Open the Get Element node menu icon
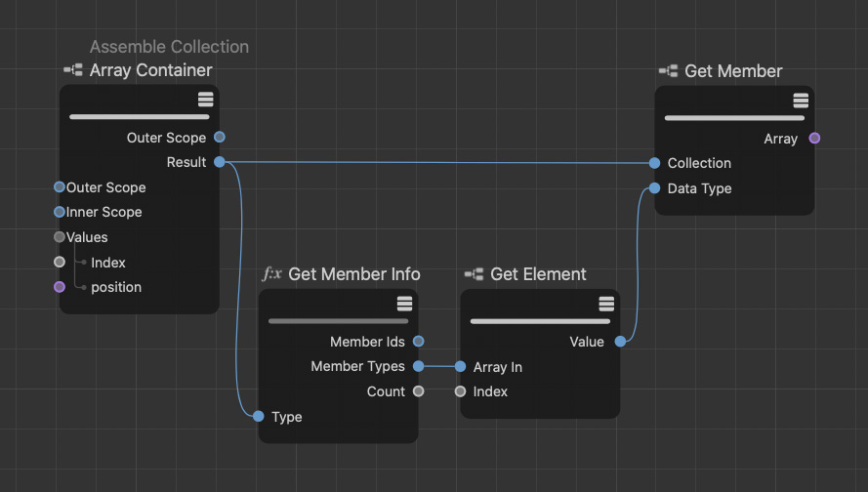 606,304
